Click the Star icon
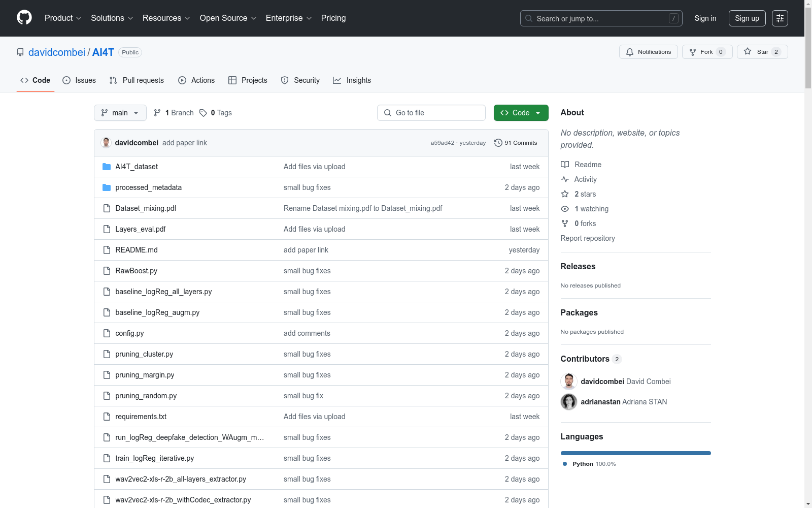Viewport: 812px width, 508px height. point(748,51)
